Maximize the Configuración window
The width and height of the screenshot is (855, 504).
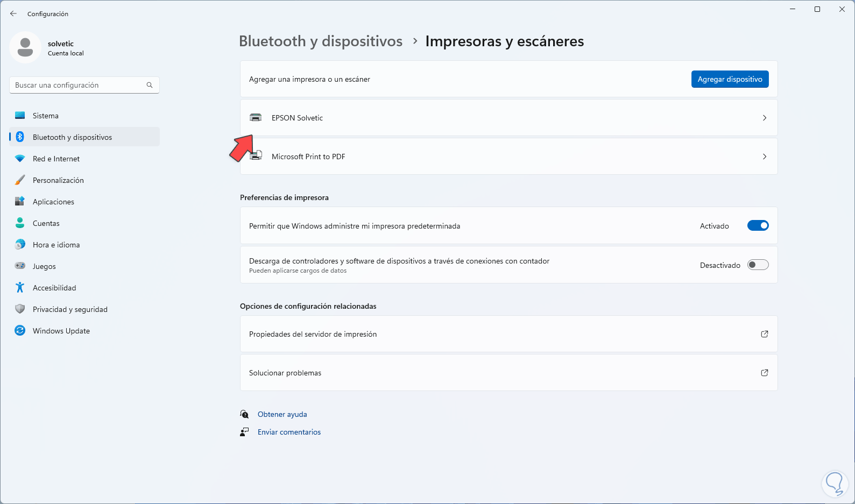pos(817,9)
